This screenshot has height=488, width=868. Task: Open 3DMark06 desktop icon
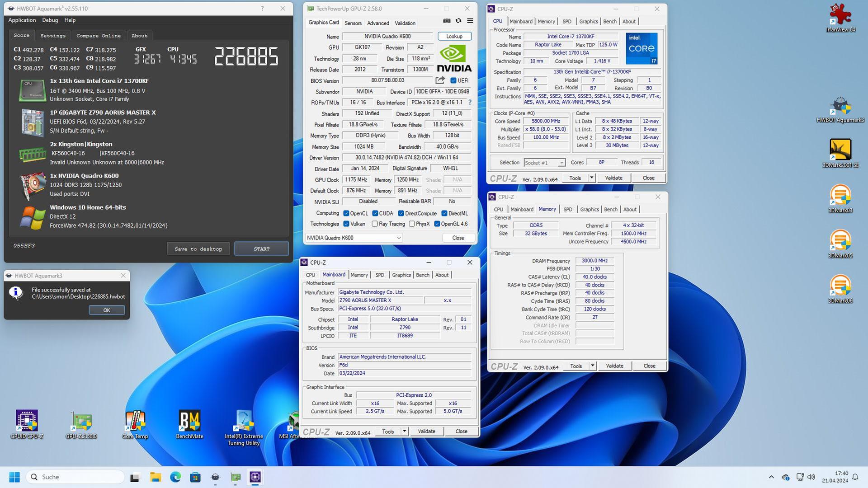click(x=840, y=289)
